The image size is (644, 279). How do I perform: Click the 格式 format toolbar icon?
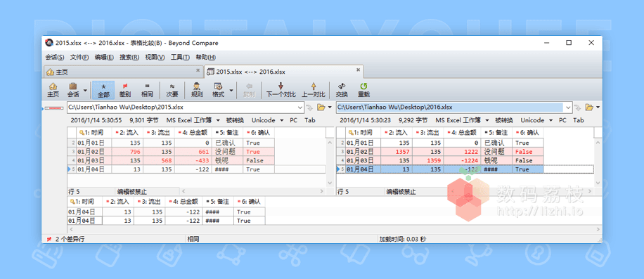218,90
